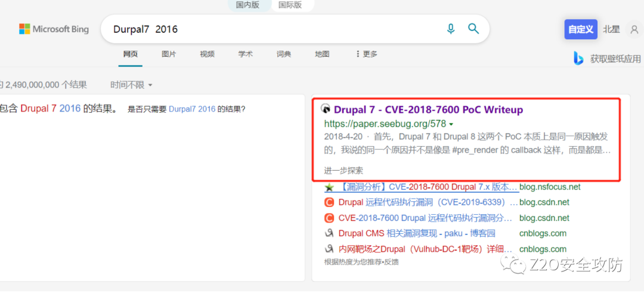Click the green star icon beside 漏洞分析 link
Viewport: 644px width, 293px height.
329,187
